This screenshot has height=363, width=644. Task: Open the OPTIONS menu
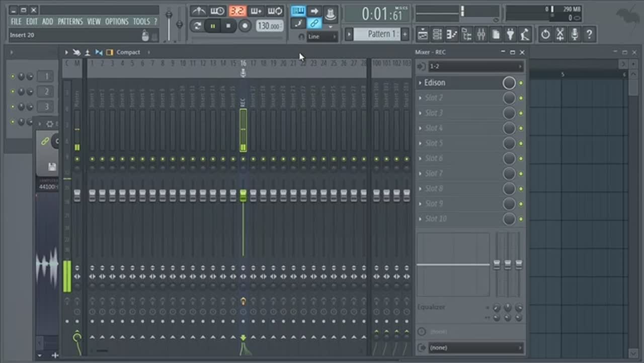point(117,21)
